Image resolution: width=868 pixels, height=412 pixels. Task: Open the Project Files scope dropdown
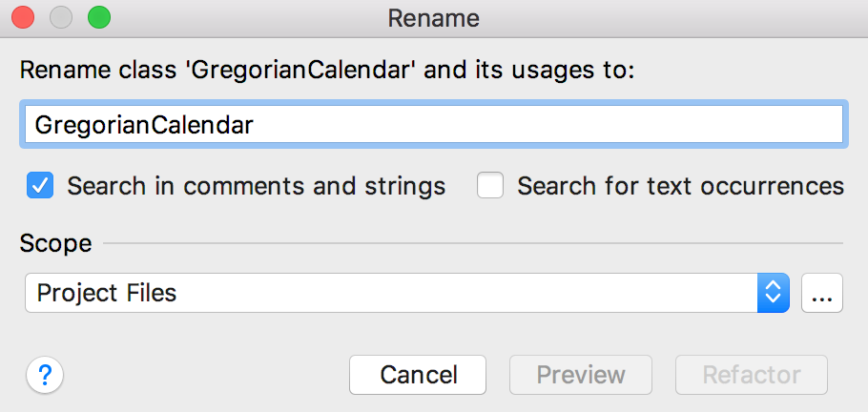click(391, 293)
